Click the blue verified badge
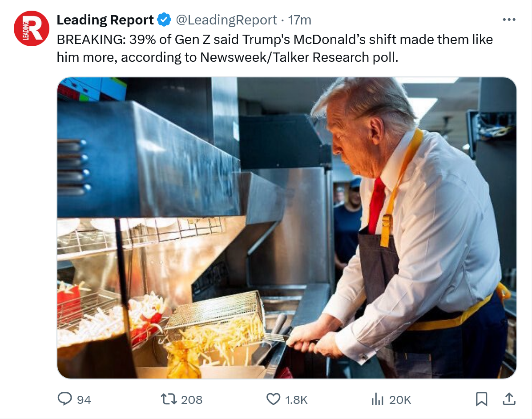This screenshot has height=419, width=532. (164, 20)
